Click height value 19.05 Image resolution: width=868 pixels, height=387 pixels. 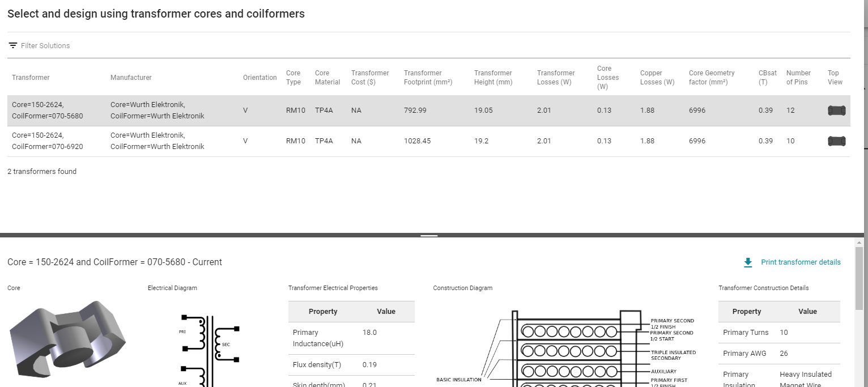pos(483,110)
